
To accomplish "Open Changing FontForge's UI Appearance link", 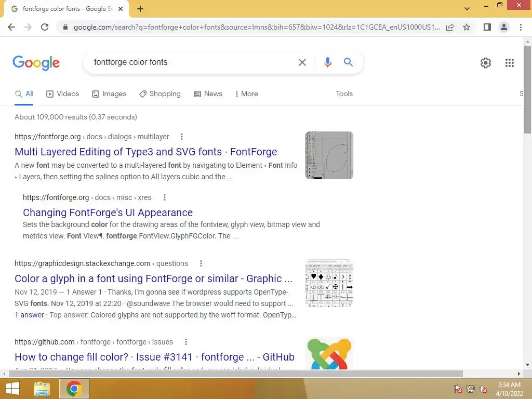I will coord(108,212).
